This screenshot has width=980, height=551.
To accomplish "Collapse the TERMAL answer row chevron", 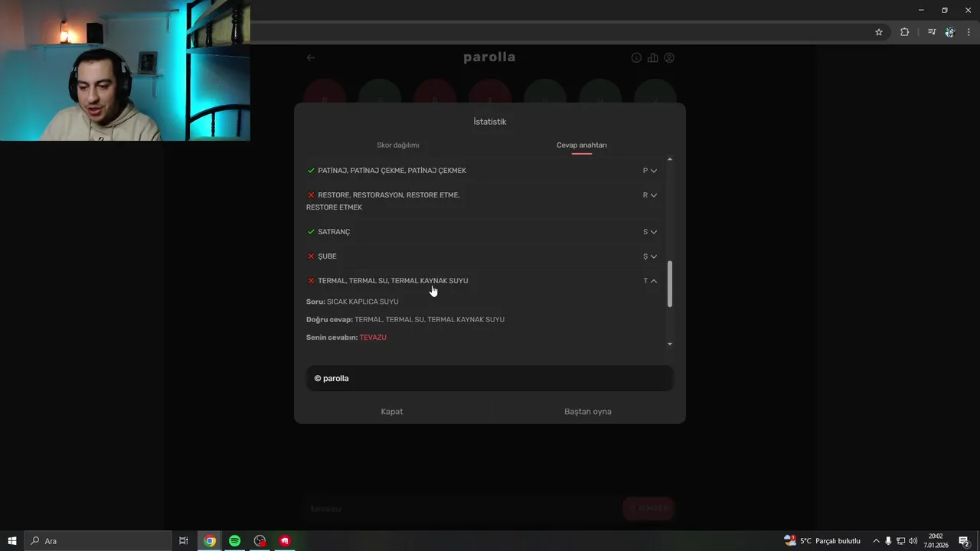I will tap(653, 281).
